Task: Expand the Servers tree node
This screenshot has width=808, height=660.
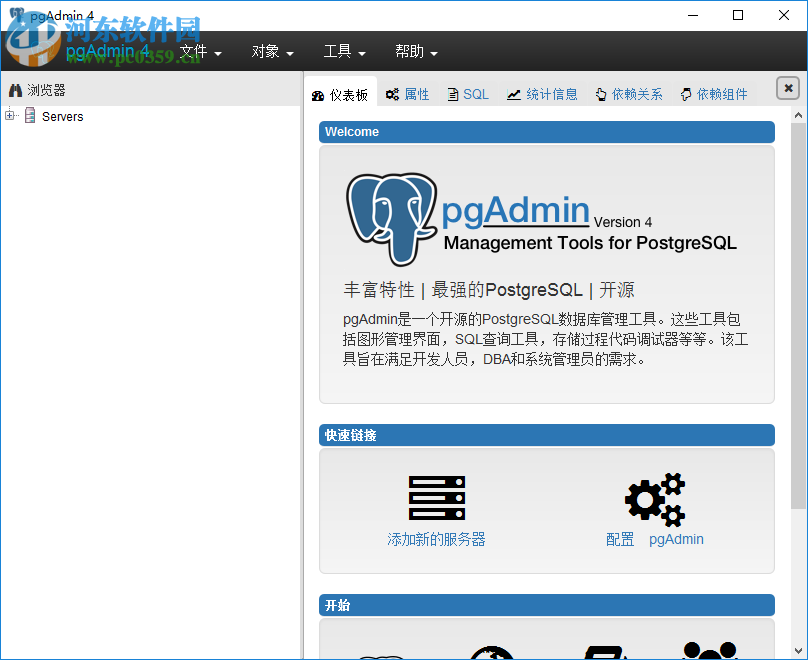Action: 8,116
